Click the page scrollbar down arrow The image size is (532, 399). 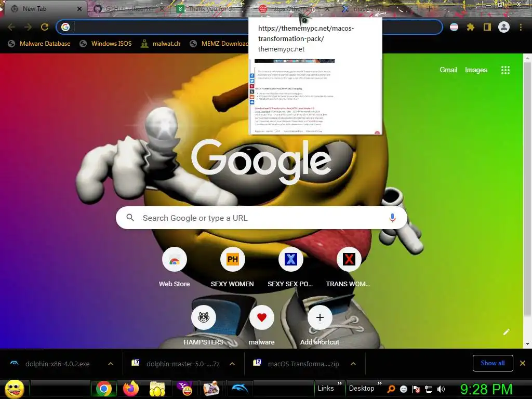(527, 344)
